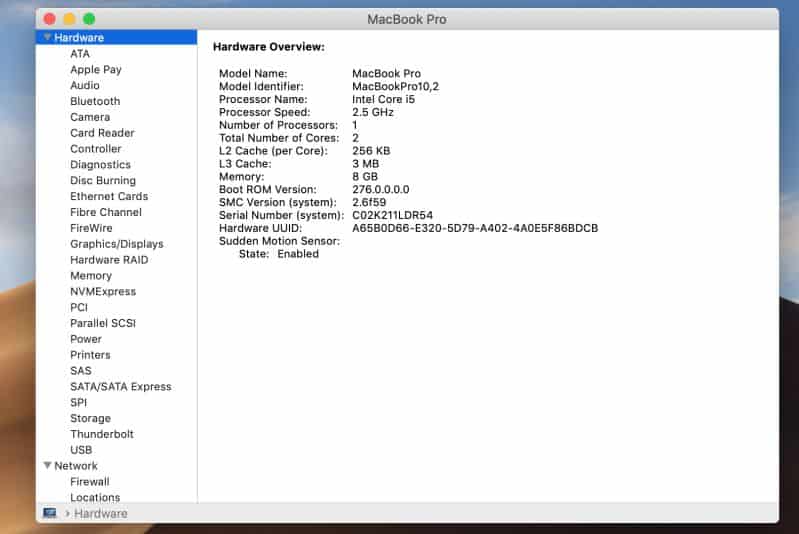The width and height of the screenshot is (799, 534).
Task: Minimize window with the yellow button
Action: pyautogui.click(x=69, y=19)
